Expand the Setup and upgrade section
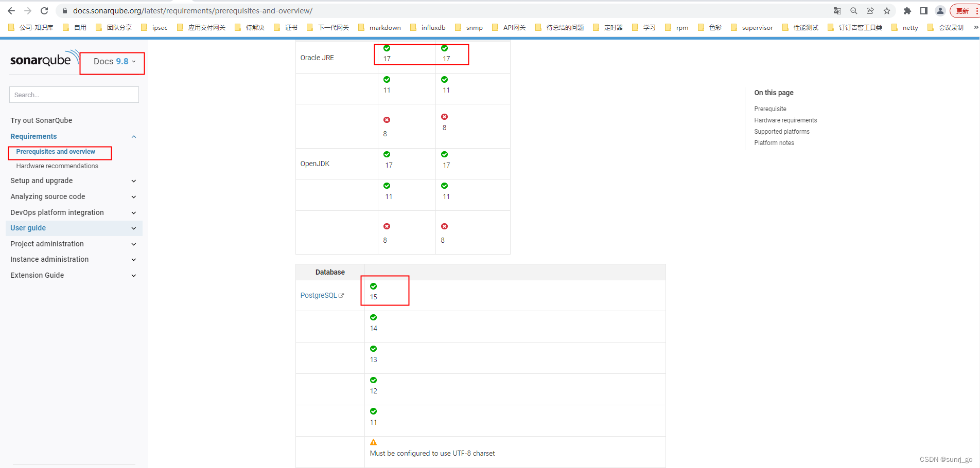Image resolution: width=980 pixels, height=468 pixels. click(x=134, y=181)
